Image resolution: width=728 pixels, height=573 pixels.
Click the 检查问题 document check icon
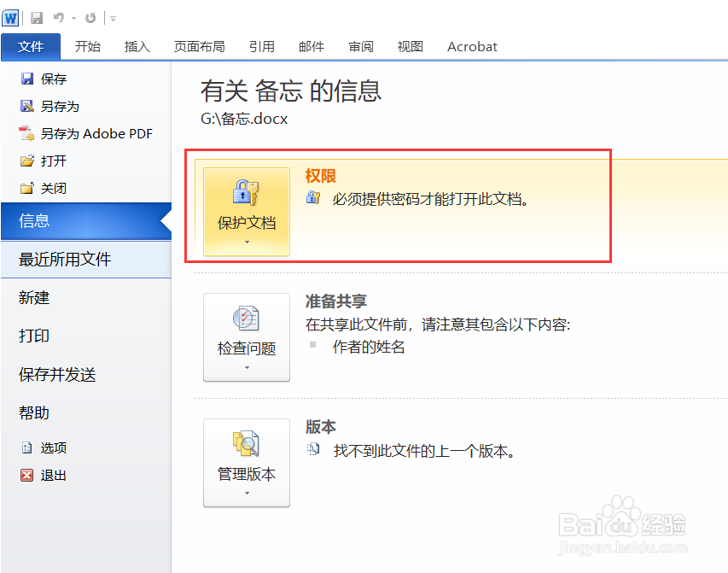(x=246, y=318)
